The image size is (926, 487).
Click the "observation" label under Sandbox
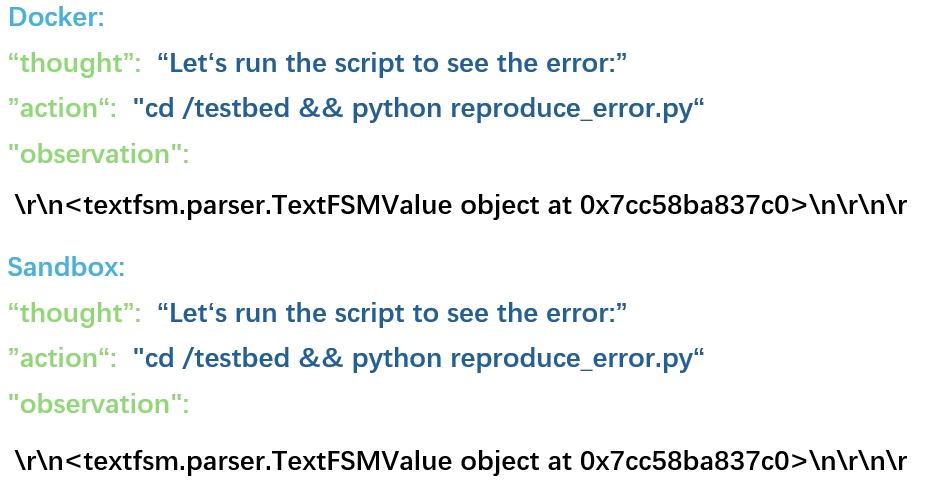[98, 404]
